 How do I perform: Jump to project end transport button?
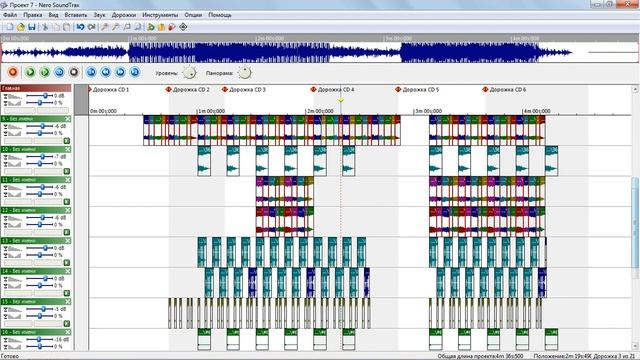pos(135,72)
